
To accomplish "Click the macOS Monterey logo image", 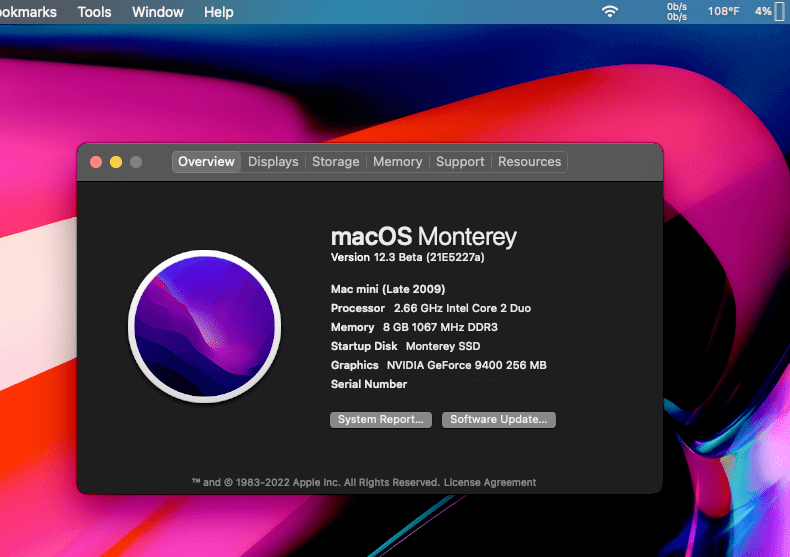I will point(205,326).
